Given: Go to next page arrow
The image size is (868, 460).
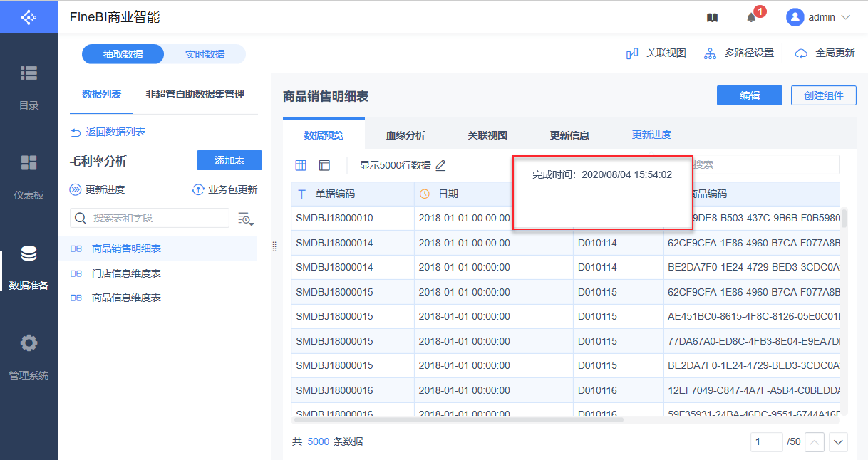Looking at the screenshot, I should 839,442.
